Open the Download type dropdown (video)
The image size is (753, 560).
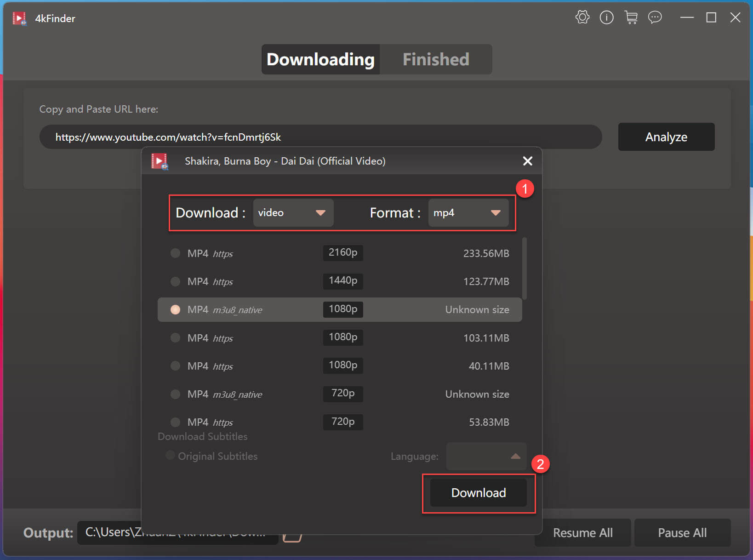(293, 212)
